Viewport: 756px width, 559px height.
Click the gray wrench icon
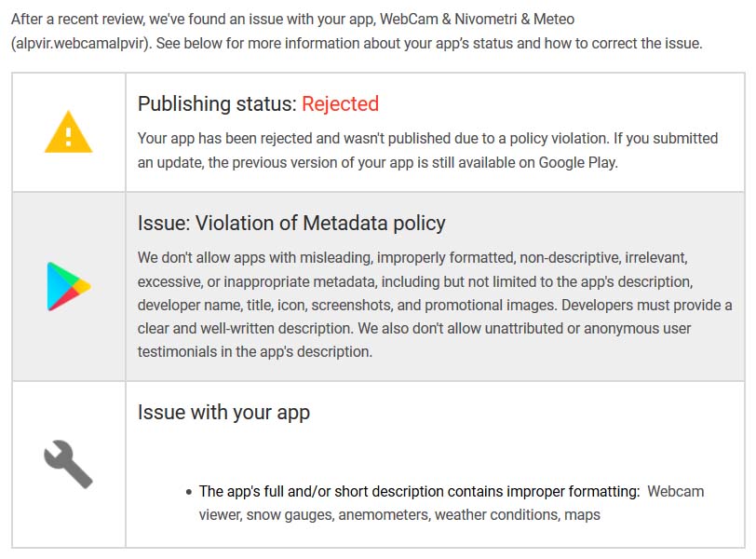click(68, 464)
